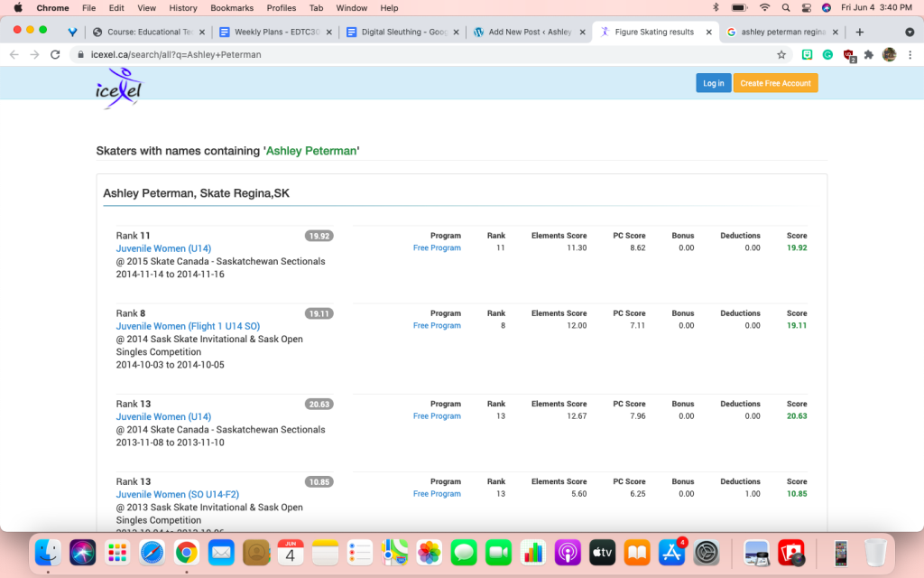The image size is (924, 578).
Task: Open the Profiles menu
Action: pos(282,7)
